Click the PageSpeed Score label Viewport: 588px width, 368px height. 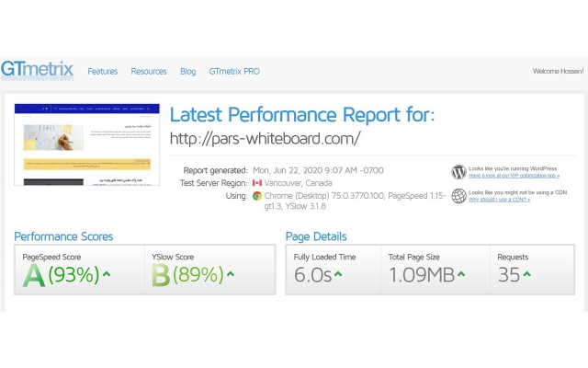(51, 258)
